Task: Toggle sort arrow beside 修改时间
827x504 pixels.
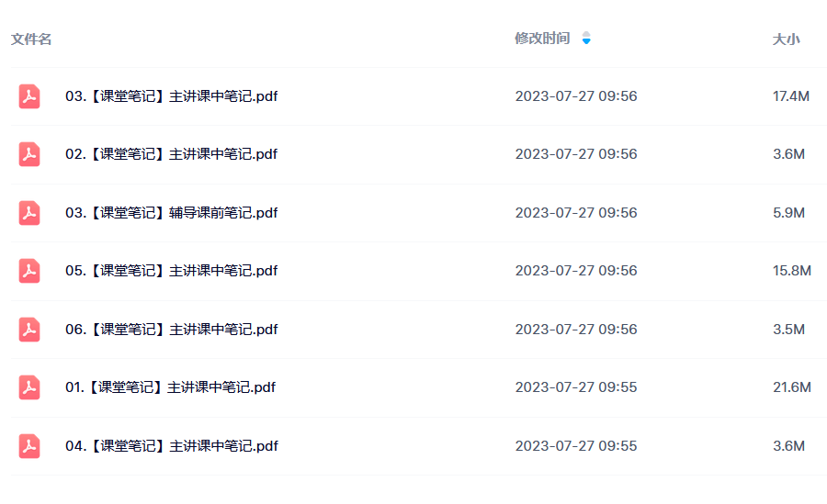Action: pyautogui.click(x=586, y=38)
